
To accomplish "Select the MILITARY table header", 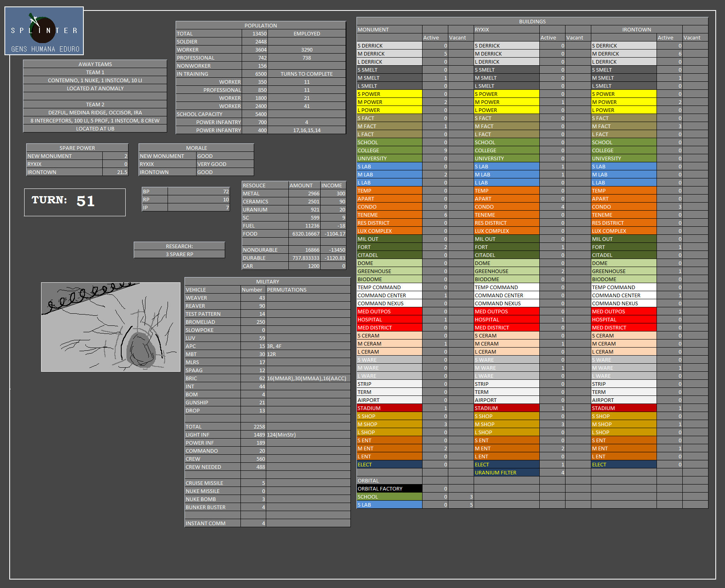I will coord(267,282).
